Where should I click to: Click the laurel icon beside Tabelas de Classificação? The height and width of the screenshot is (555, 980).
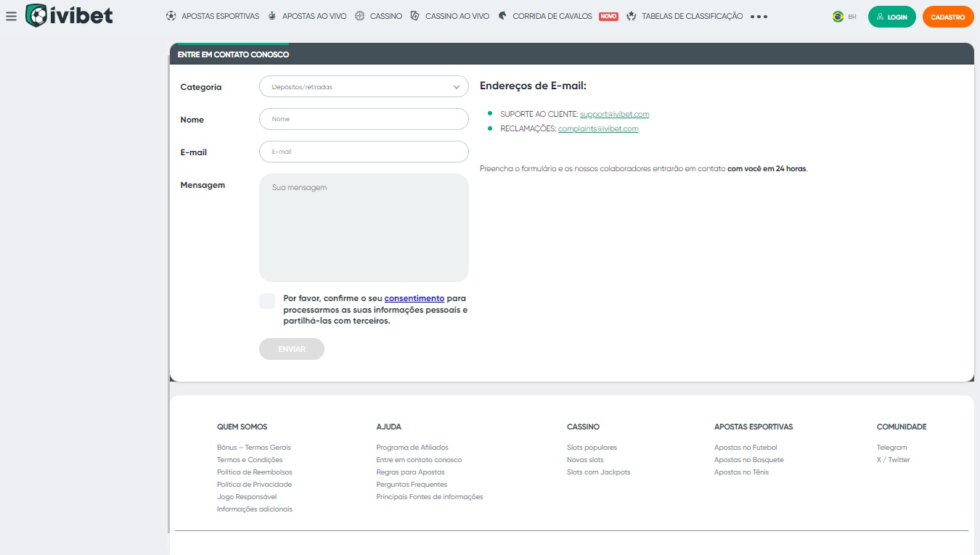point(632,16)
